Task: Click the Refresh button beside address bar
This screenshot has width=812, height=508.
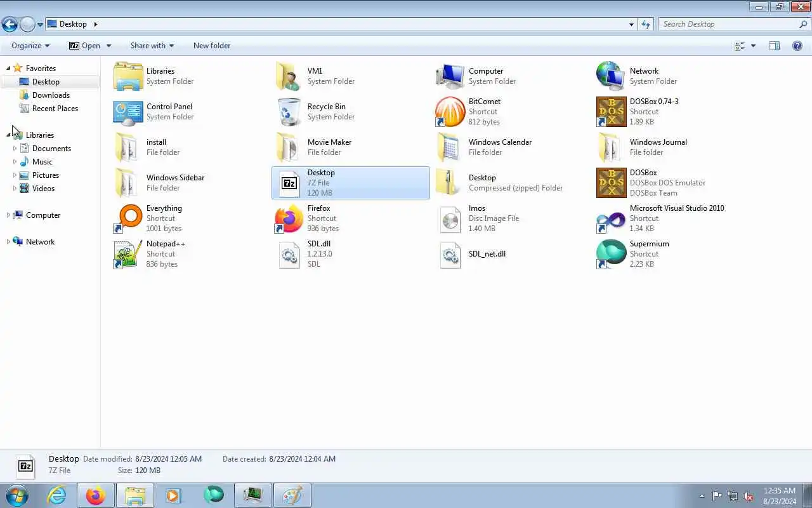Action: pos(646,24)
